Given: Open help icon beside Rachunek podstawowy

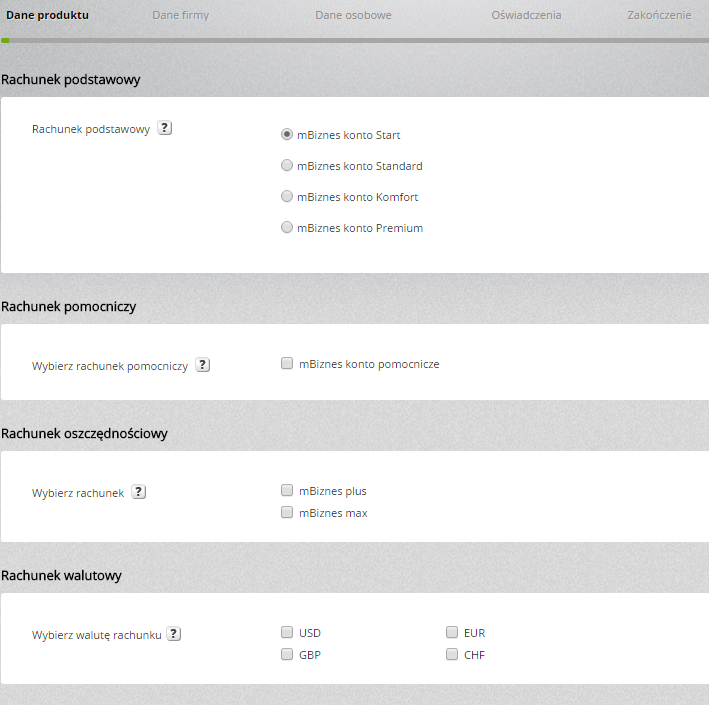Looking at the screenshot, I should (x=165, y=128).
